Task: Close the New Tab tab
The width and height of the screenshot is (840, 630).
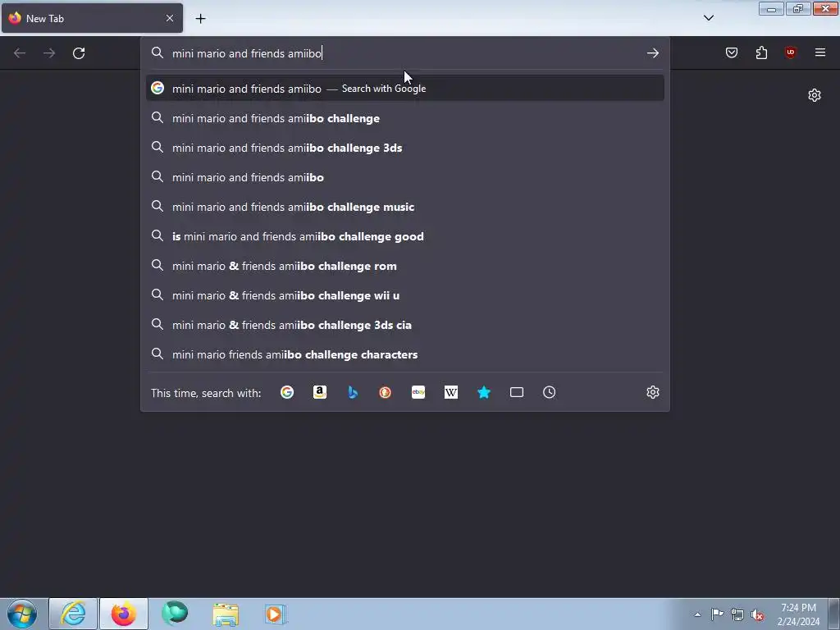Action: coord(169,18)
